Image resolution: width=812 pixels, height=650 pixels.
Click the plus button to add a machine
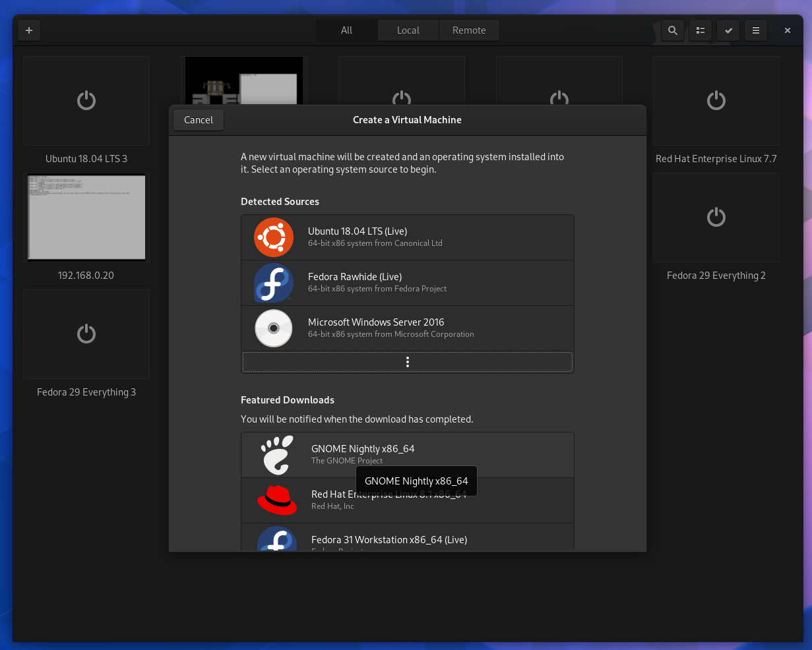pos(29,30)
